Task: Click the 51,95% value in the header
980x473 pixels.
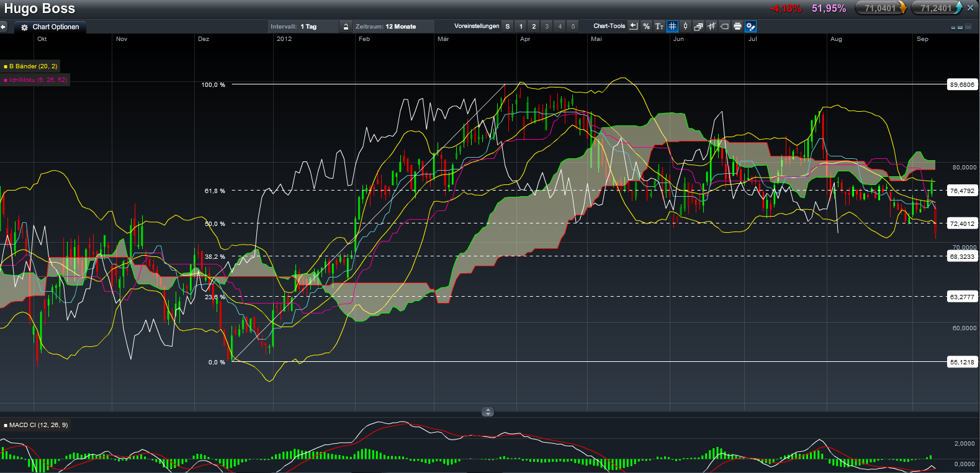Action: tap(829, 9)
